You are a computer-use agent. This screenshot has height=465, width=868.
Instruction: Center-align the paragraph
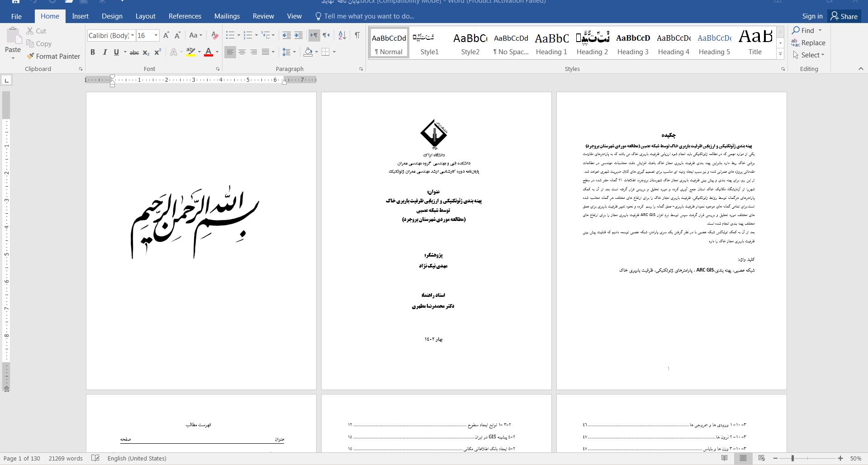[x=242, y=52]
